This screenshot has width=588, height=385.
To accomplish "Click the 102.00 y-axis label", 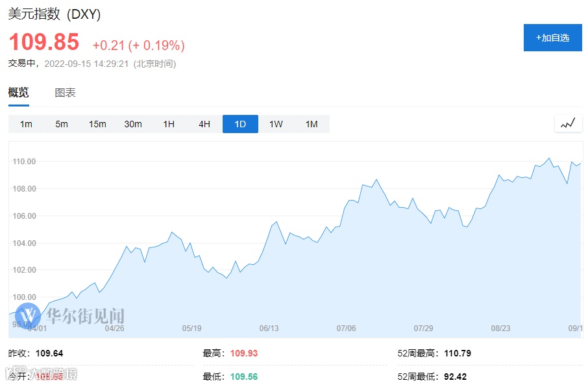I will pos(25,270).
